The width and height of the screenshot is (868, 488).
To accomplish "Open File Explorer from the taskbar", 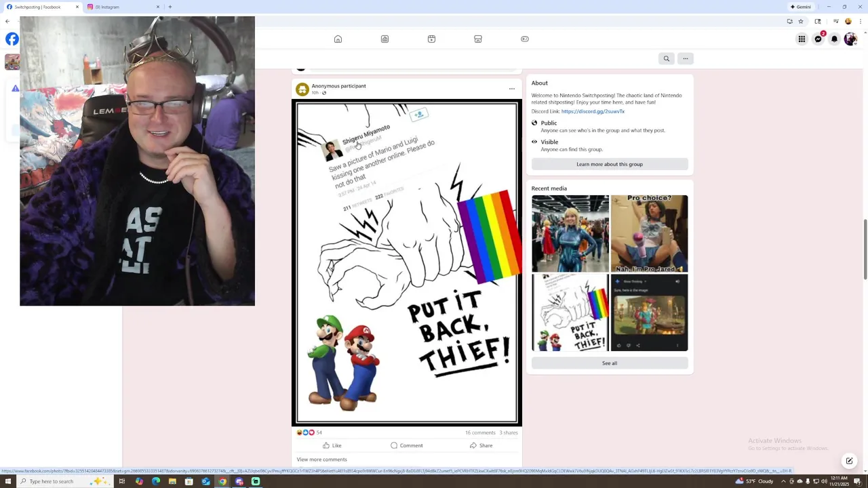I will [x=172, y=481].
